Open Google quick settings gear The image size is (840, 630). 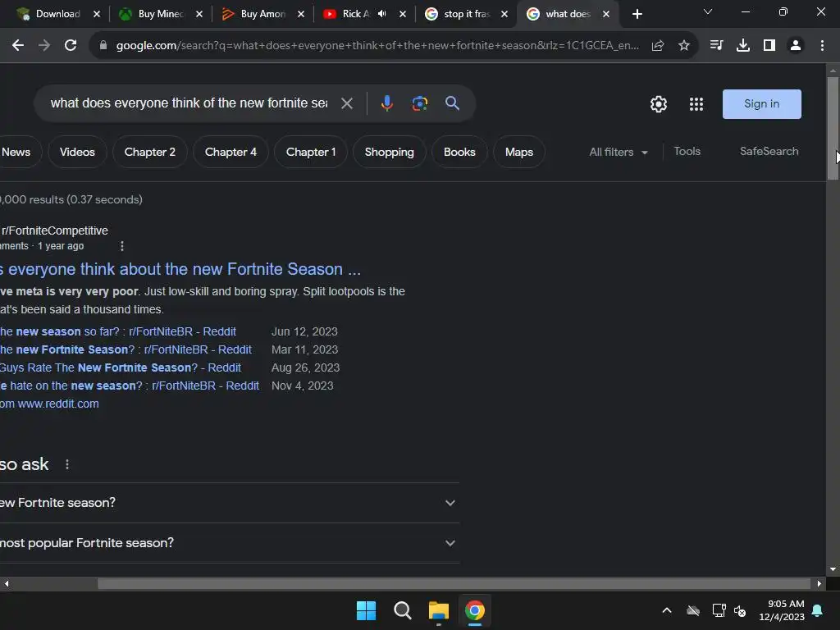[659, 104]
